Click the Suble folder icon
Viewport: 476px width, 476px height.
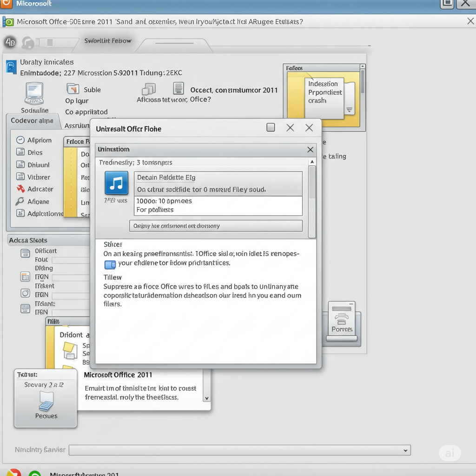coord(73,89)
